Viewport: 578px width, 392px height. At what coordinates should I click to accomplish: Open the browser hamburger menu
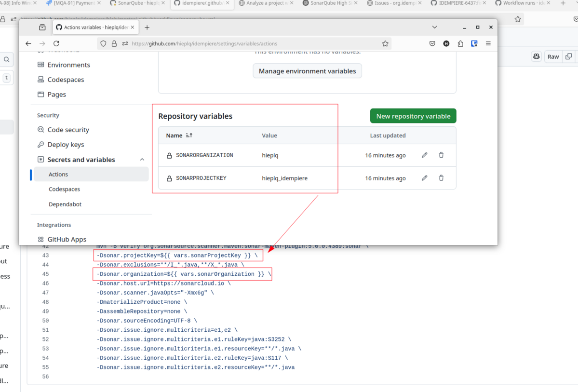[488, 43]
